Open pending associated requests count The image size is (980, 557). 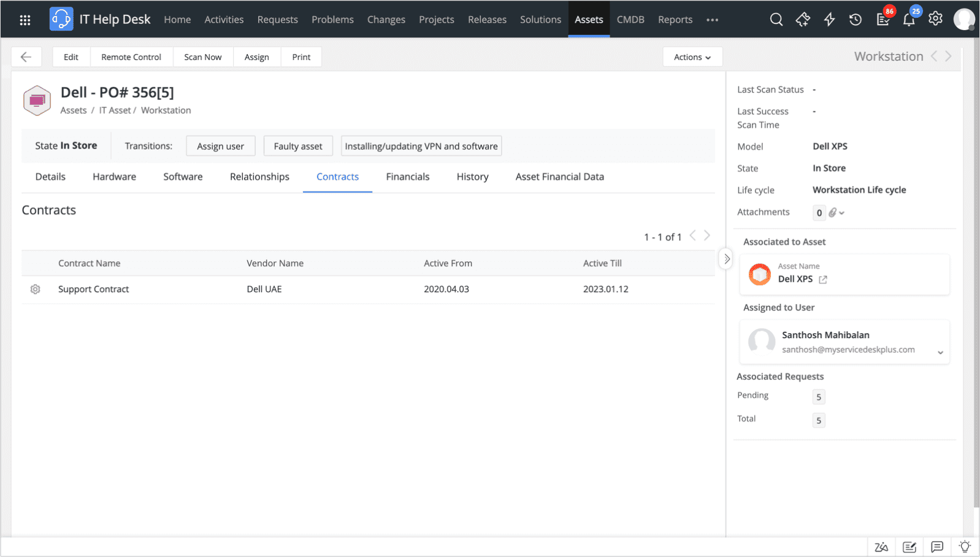point(819,397)
